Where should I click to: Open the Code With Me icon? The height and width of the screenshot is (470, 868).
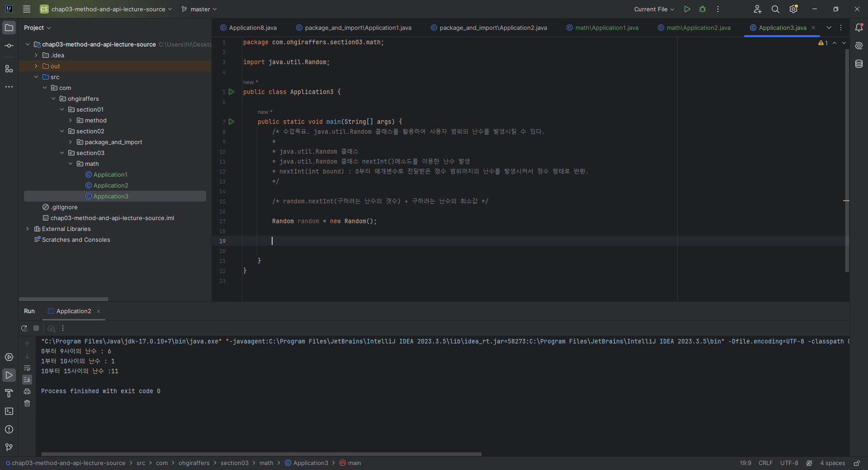[758, 9]
